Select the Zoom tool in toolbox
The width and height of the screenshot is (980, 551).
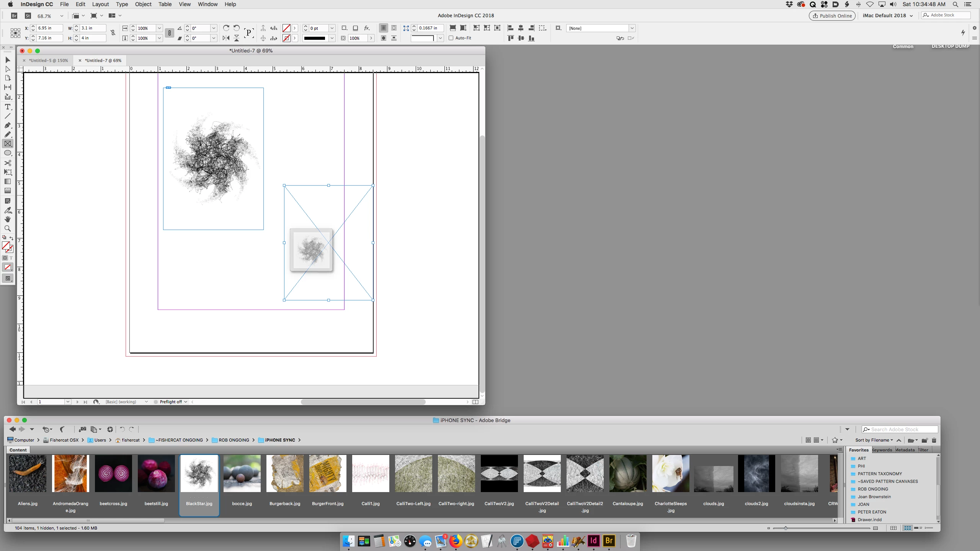pyautogui.click(x=8, y=228)
